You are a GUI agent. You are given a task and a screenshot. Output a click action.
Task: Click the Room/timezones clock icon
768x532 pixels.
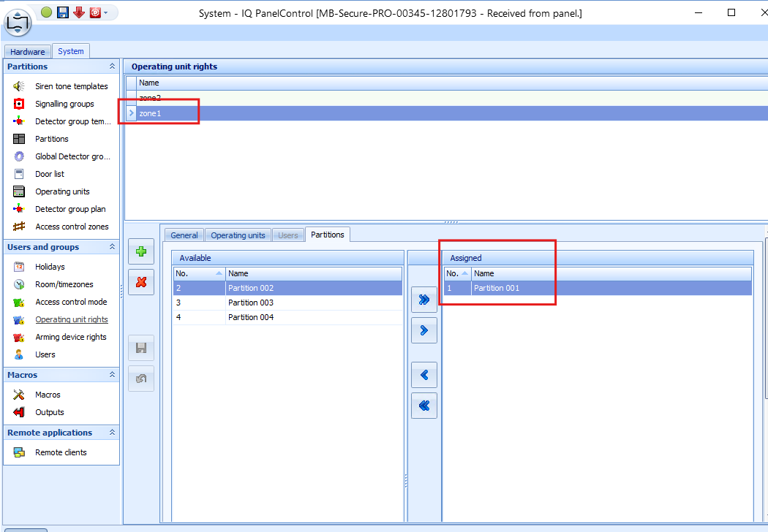pos(18,284)
